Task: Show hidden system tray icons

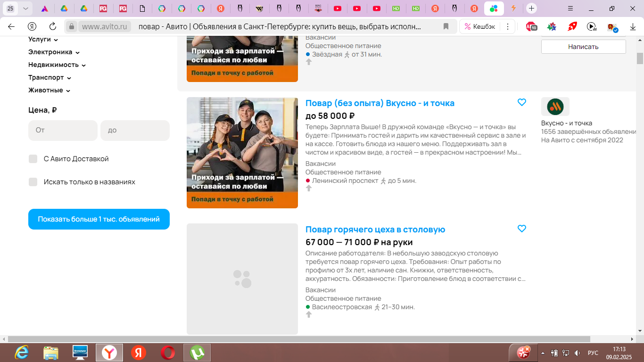Action: pyautogui.click(x=543, y=353)
